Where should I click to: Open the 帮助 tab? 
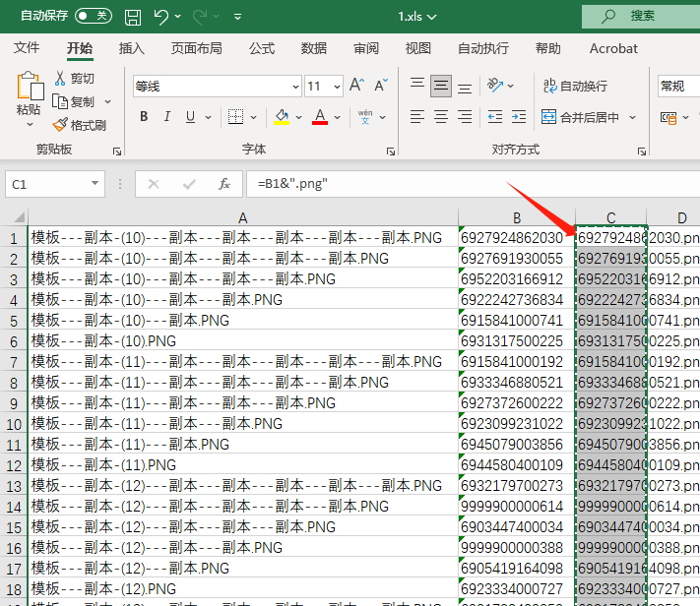pyautogui.click(x=548, y=48)
